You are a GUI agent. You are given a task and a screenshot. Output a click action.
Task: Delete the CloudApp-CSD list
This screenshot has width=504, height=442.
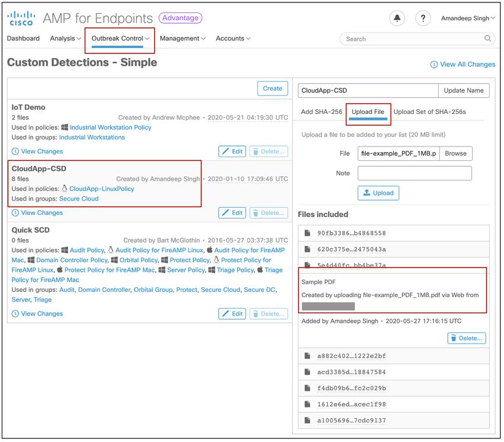[269, 212]
